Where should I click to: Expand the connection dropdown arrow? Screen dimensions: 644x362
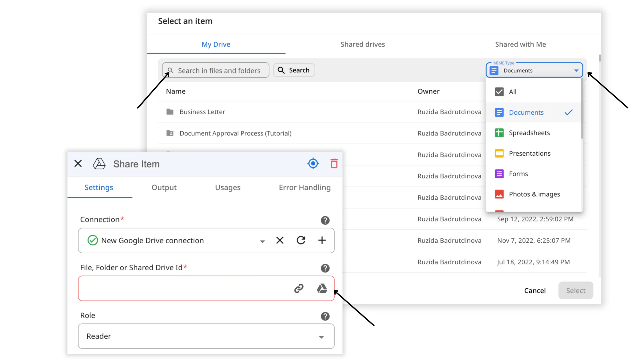point(262,241)
